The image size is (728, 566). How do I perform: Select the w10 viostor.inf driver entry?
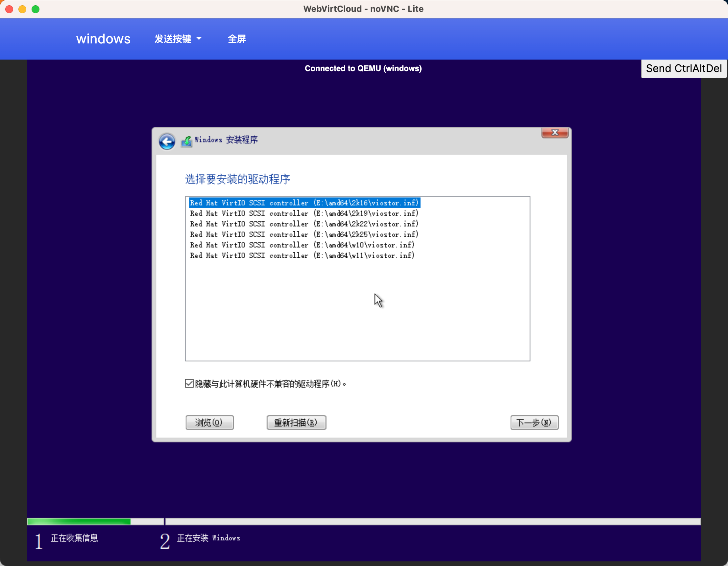[302, 245]
